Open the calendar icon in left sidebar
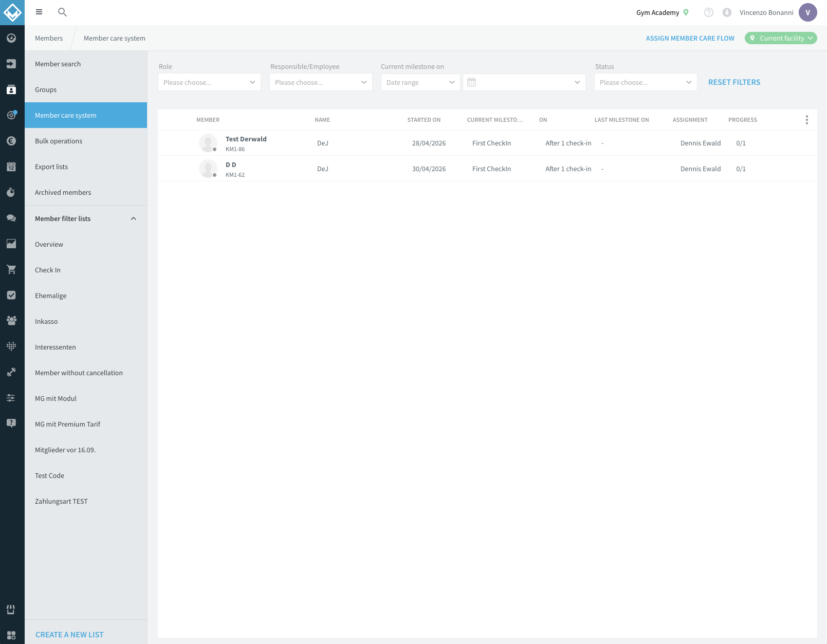Screen dimensions: 827x644 coord(11,167)
